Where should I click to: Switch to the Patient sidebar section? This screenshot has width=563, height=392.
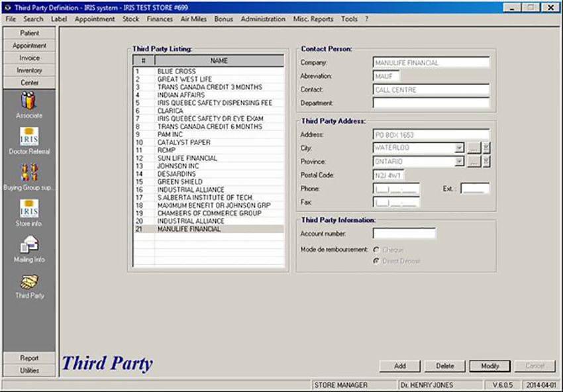point(29,33)
